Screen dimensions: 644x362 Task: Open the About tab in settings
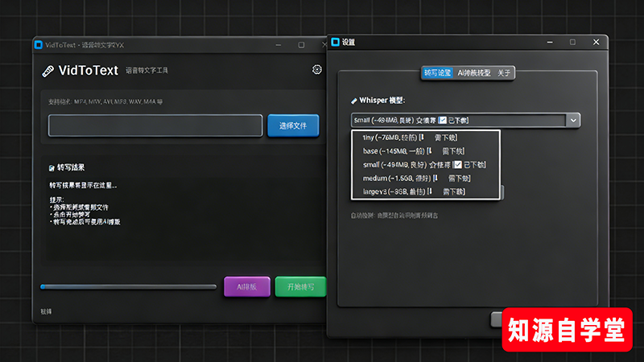(x=504, y=73)
